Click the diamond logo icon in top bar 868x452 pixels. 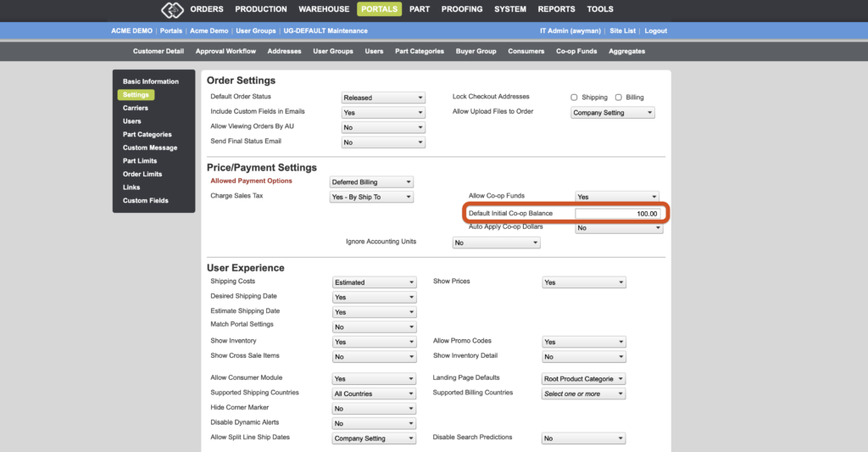pos(172,9)
